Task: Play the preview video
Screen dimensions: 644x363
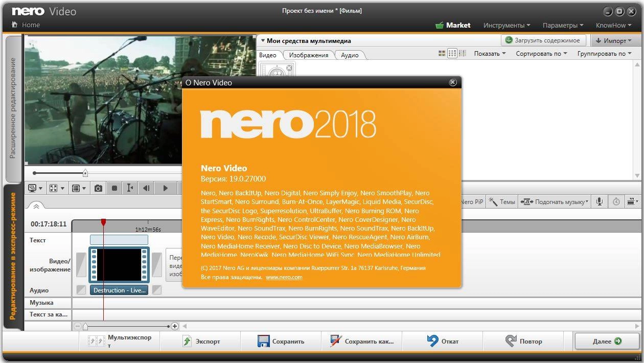Action: pos(165,188)
